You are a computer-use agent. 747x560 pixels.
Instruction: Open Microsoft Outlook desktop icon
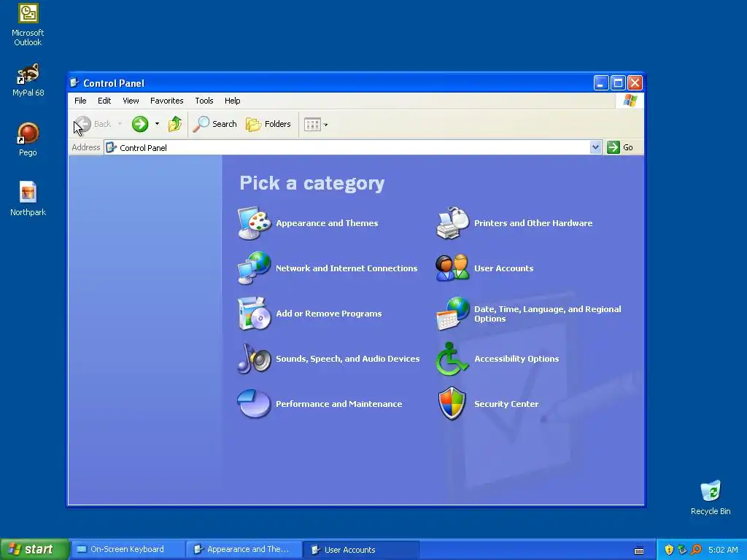[x=28, y=25]
